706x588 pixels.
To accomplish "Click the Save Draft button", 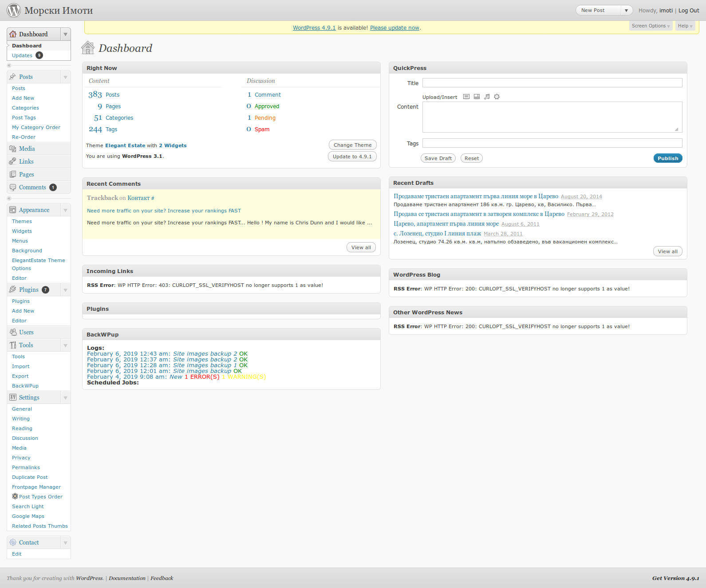I will pyautogui.click(x=438, y=158).
